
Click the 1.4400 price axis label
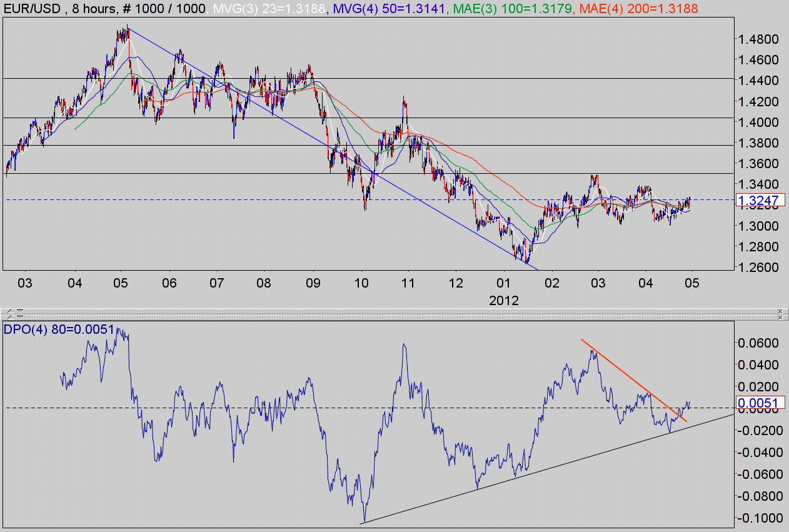point(758,81)
